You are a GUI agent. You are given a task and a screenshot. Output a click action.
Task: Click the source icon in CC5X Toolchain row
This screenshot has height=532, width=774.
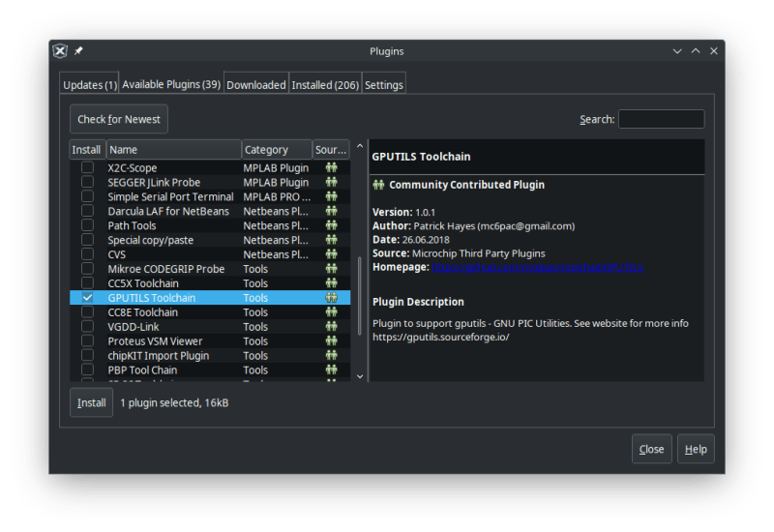[331, 283]
